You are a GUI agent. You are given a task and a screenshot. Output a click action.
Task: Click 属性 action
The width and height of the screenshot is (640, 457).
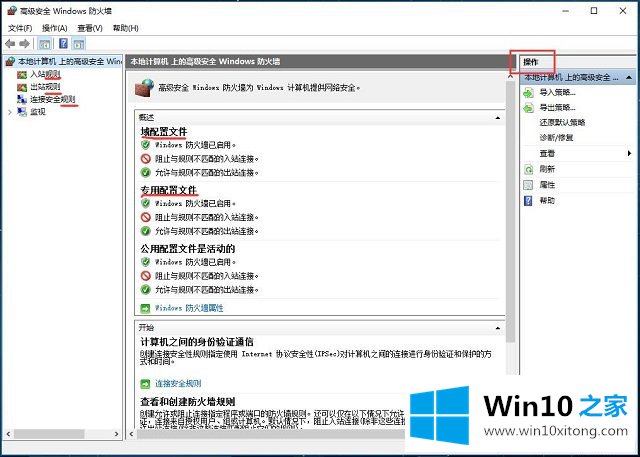(547, 185)
